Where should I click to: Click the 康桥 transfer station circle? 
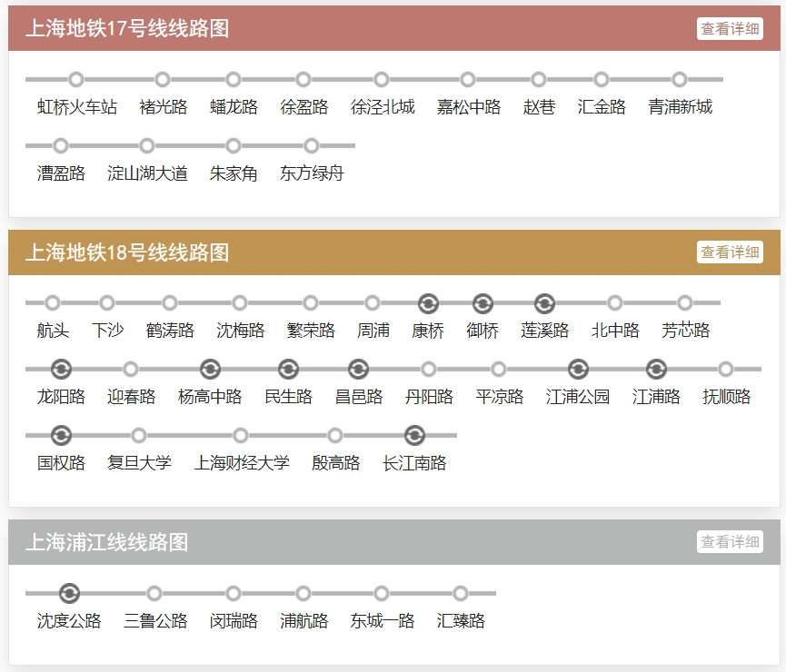(428, 303)
